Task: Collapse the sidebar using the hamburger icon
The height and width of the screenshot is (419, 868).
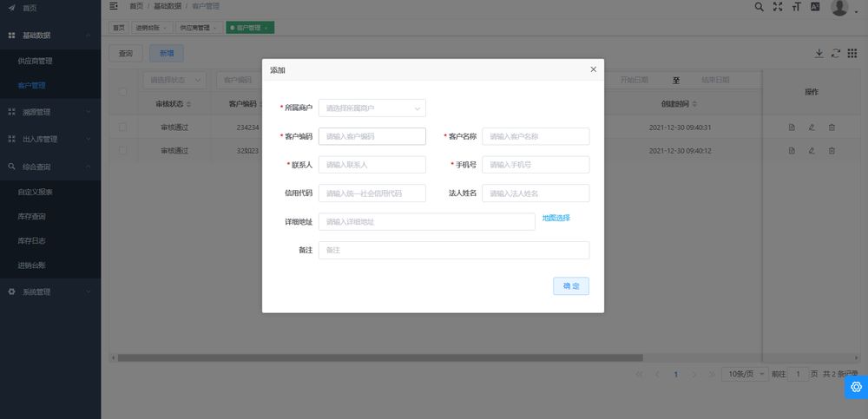Action: [x=114, y=6]
